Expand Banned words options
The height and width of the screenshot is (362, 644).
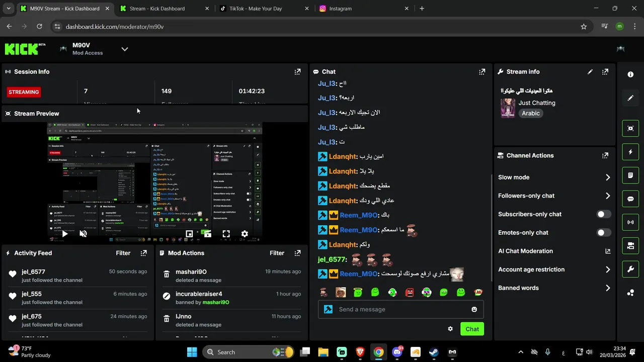coord(554,288)
